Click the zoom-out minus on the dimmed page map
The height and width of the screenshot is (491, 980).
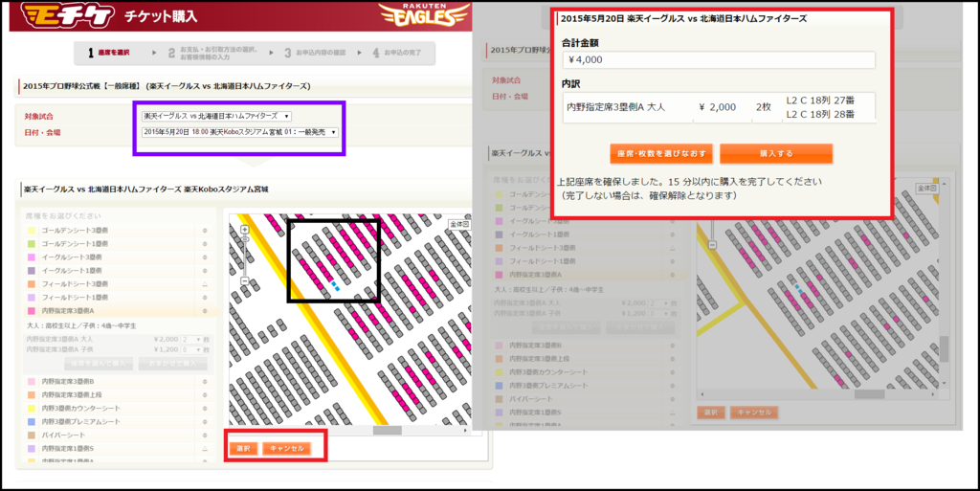(712, 245)
